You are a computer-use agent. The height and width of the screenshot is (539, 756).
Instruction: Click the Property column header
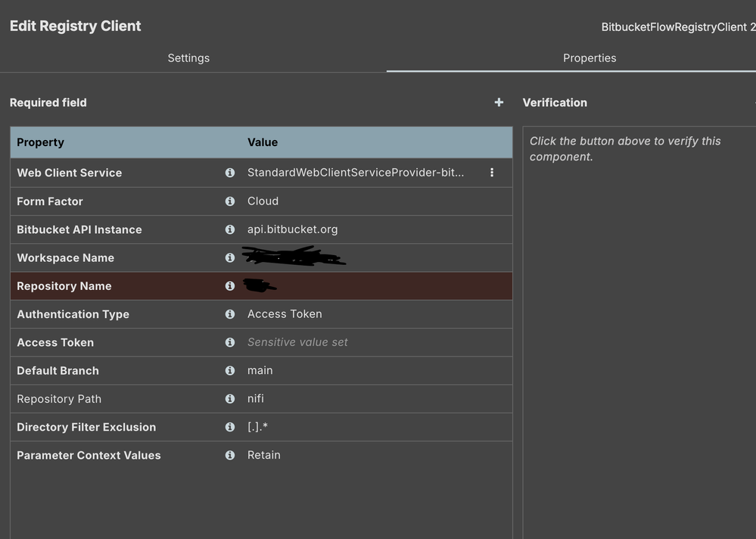pos(41,142)
